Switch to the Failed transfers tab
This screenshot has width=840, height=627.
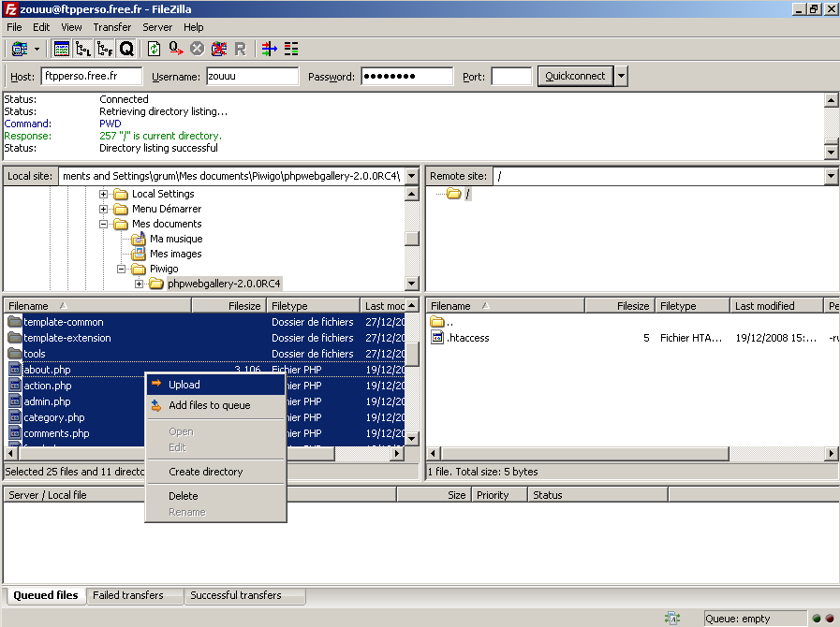pos(135,595)
